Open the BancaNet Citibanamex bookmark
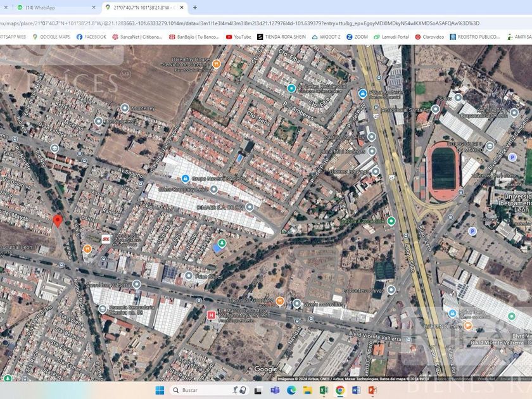The height and width of the screenshot is (399, 532). click(x=137, y=37)
